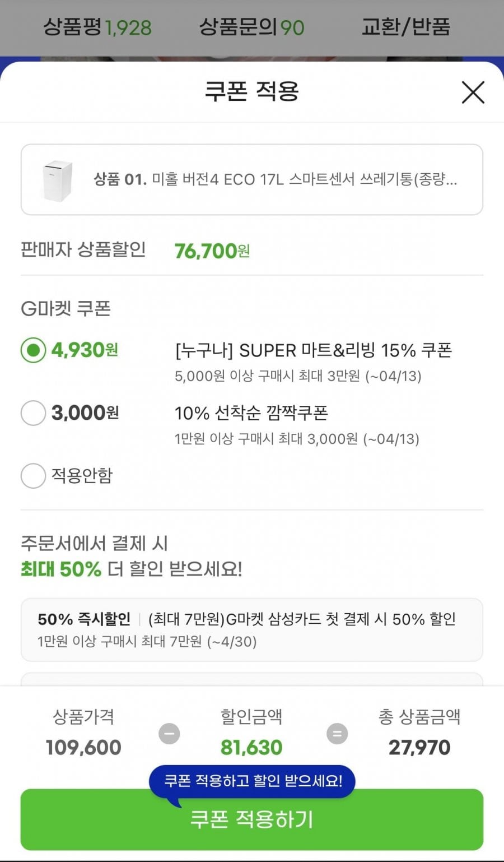Click the 76,700원 seller discount amount
This screenshot has height=862, width=504.
[212, 251]
